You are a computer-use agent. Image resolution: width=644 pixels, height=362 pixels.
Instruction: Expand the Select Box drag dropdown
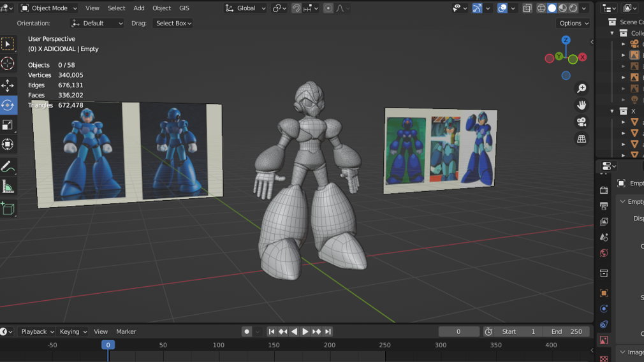click(x=173, y=23)
